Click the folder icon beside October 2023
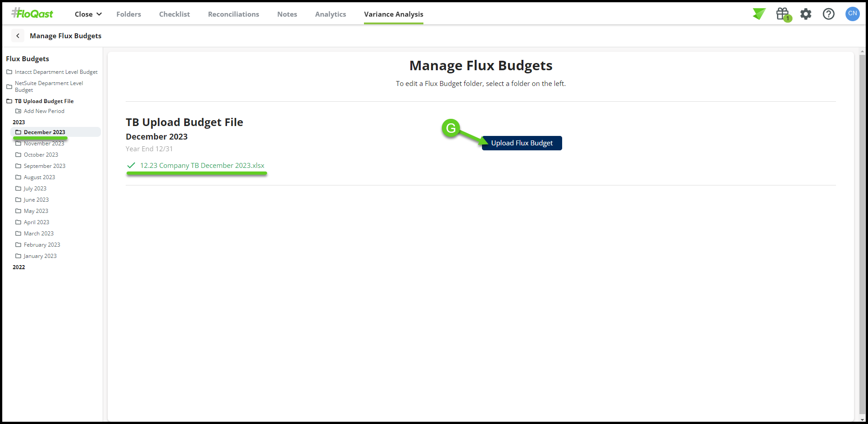The width and height of the screenshot is (868, 424). (18, 155)
